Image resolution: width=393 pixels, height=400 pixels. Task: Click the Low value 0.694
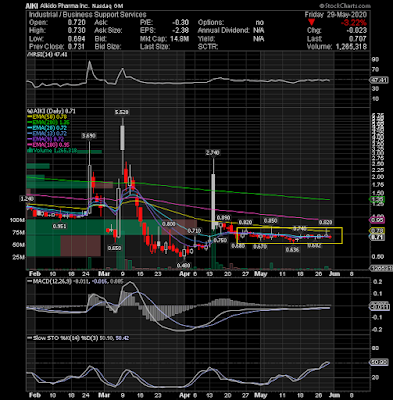(77, 39)
